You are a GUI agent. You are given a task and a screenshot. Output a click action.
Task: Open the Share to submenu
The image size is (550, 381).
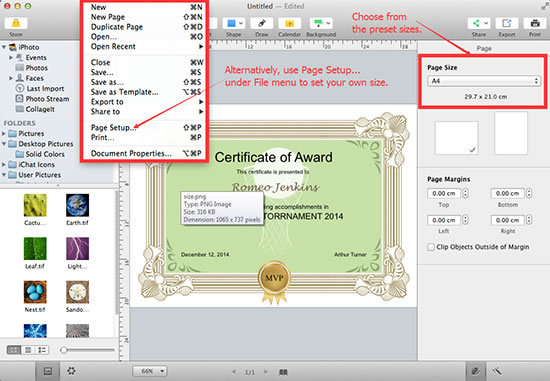(145, 112)
